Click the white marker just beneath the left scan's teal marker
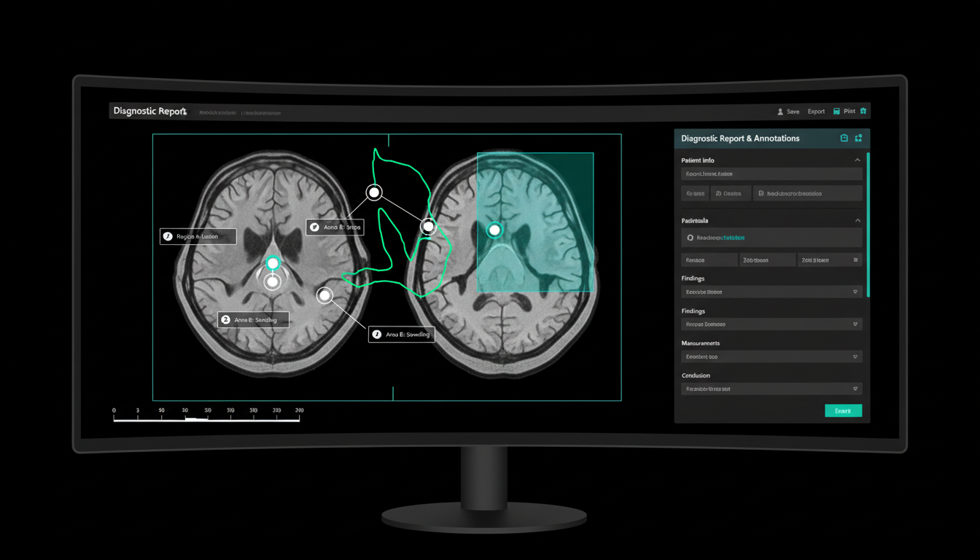 click(273, 281)
